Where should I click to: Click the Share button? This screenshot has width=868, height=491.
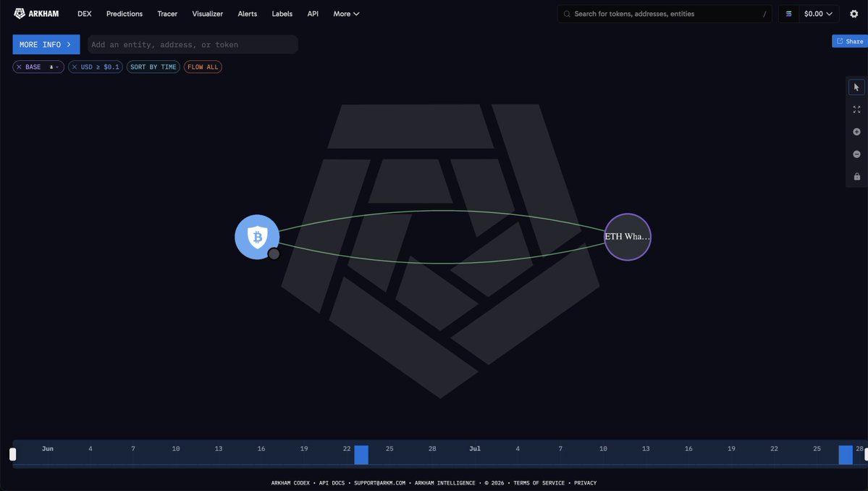pyautogui.click(x=850, y=41)
